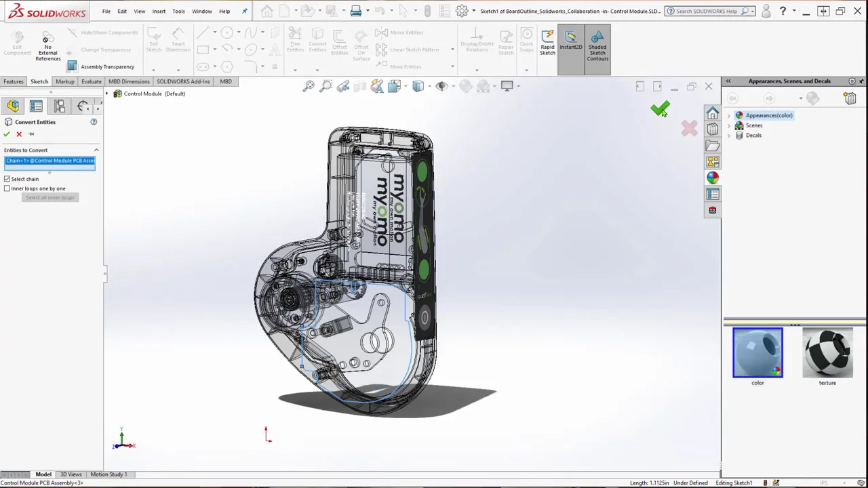Open the task pane settings gear
Viewport: 868px width, 488px height.
pos(852,81)
